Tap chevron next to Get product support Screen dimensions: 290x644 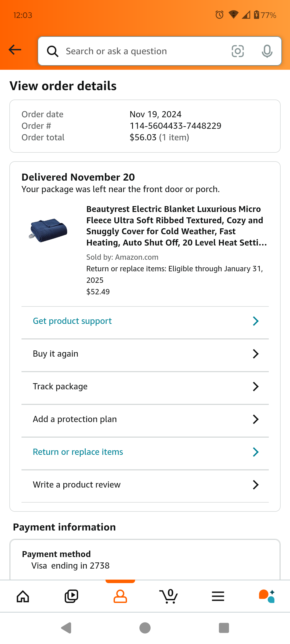coord(256,321)
